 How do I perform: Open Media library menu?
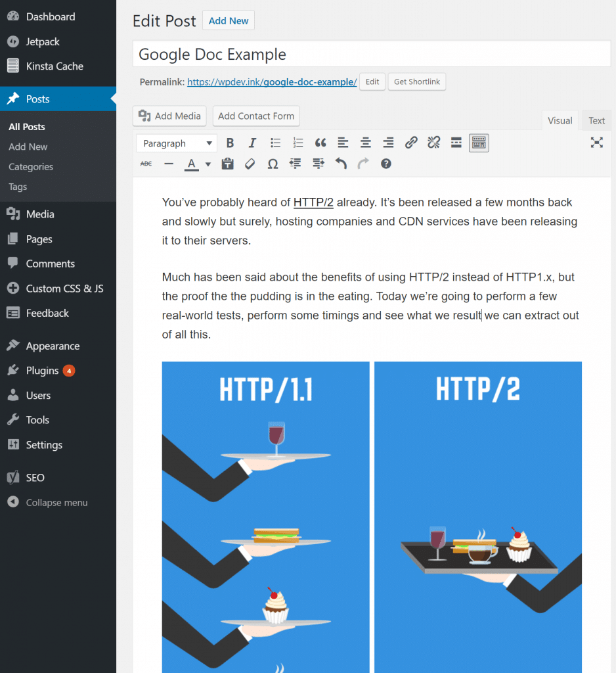click(58, 214)
